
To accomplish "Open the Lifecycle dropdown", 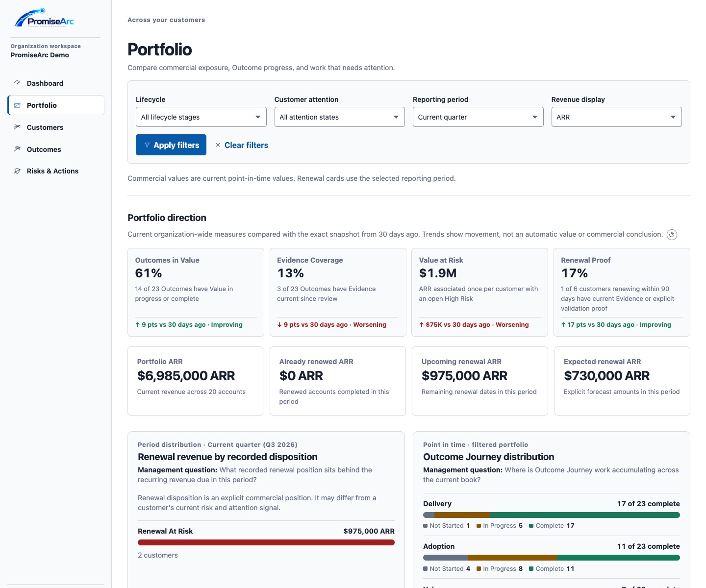I will pyautogui.click(x=201, y=117).
